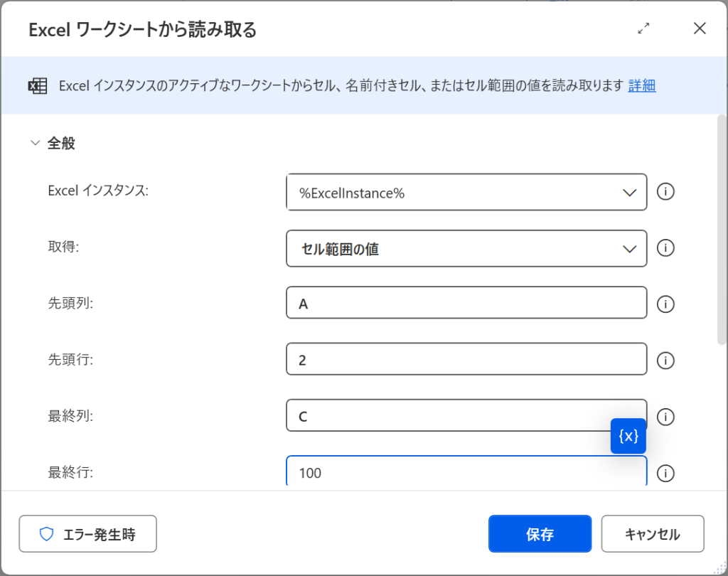728x576 pixels.
Task: Click the 保存 button
Action: pyautogui.click(x=540, y=534)
